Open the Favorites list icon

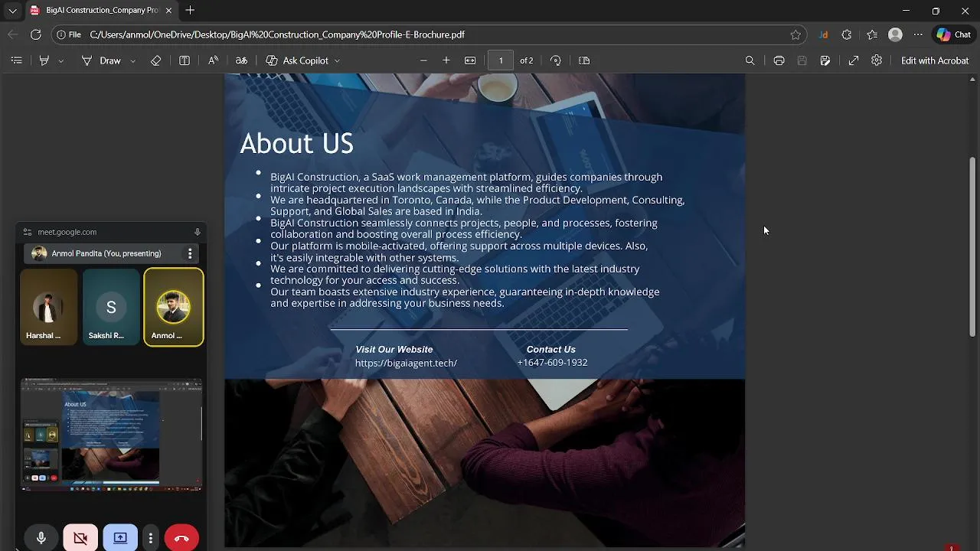(x=872, y=34)
